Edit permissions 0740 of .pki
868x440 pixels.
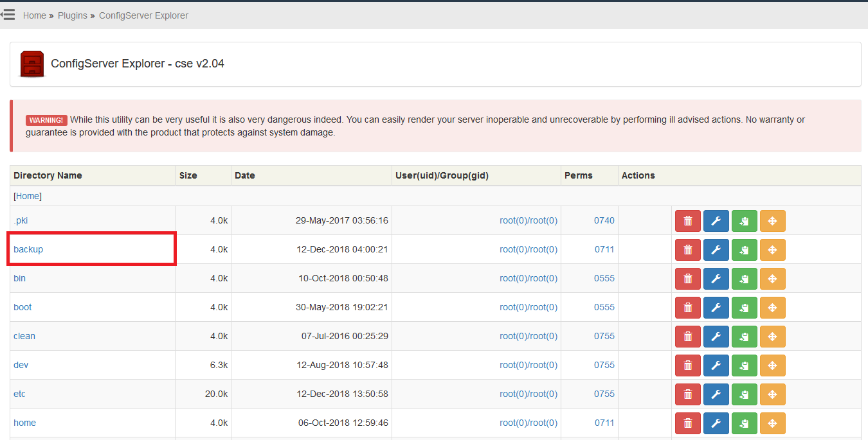604,220
